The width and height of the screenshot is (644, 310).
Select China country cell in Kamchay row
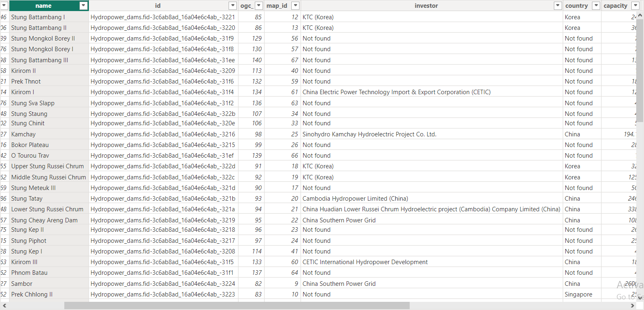(582, 134)
